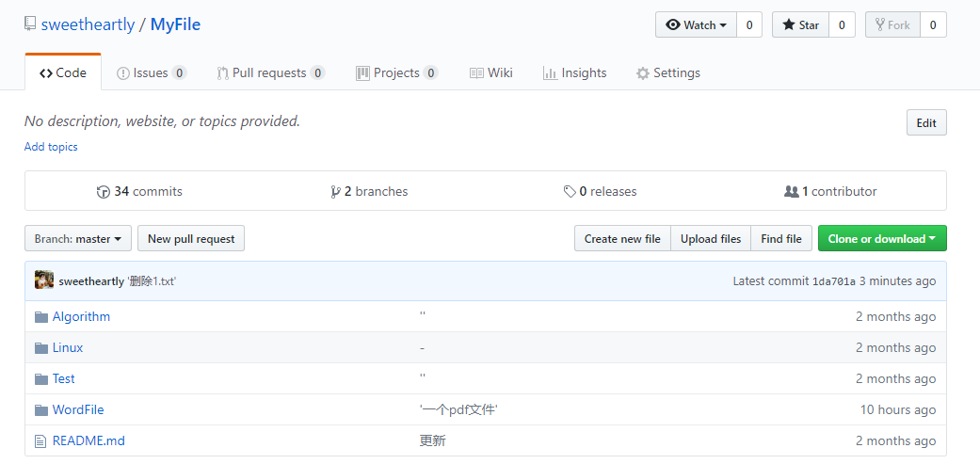The height and width of the screenshot is (464, 980).
Task: Click the README.md file icon
Action: pyautogui.click(x=40, y=440)
